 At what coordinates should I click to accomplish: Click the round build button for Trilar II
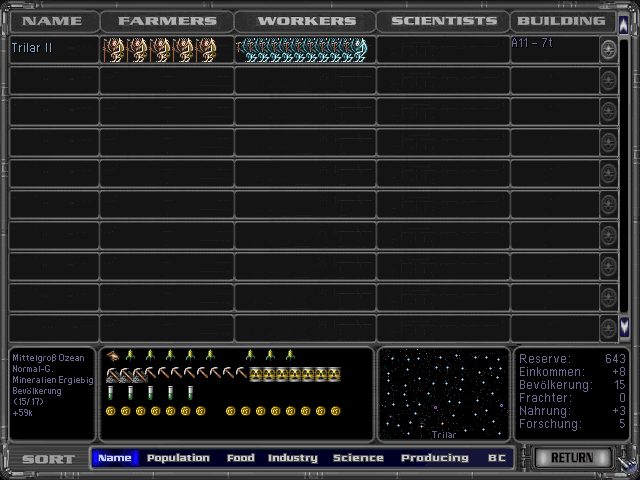[608, 49]
